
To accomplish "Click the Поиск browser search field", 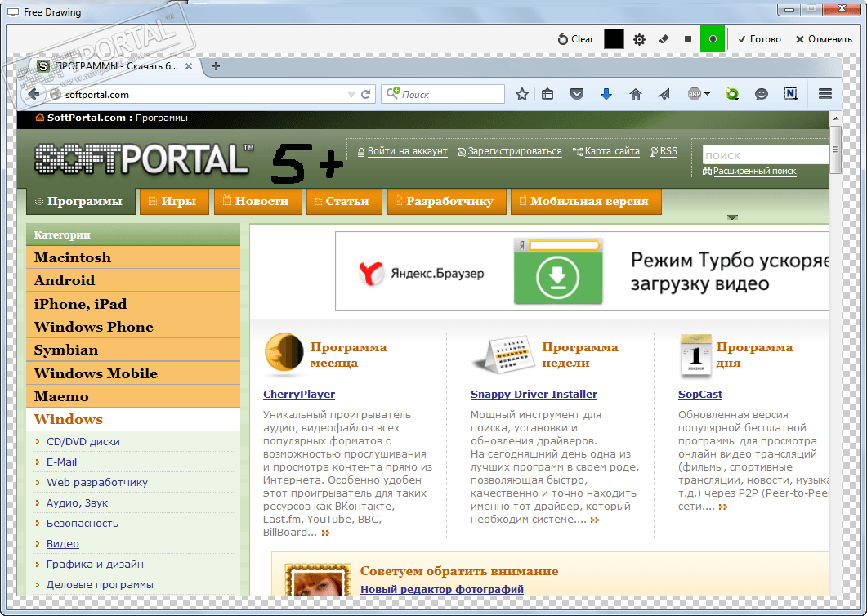I will pos(443,95).
